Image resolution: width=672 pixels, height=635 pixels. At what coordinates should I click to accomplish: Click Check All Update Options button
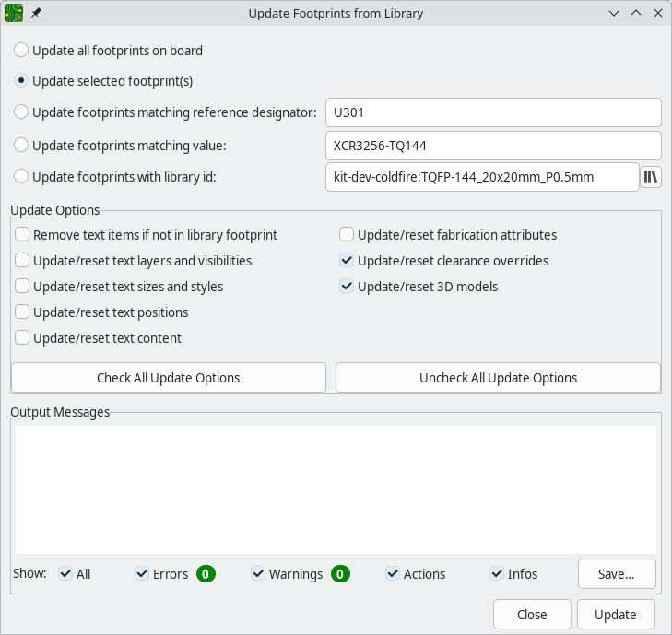pyautogui.click(x=168, y=378)
